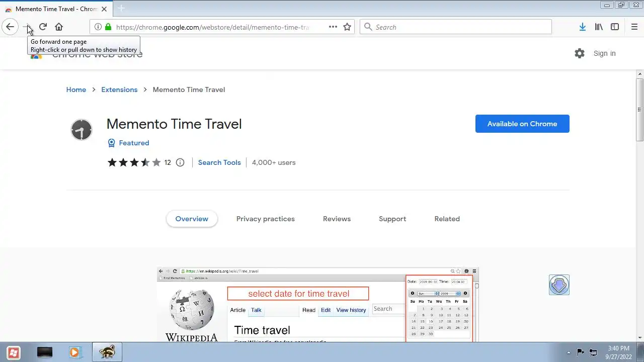Image resolution: width=644 pixels, height=362 pixels.
Task: Go back one page in browser
Action: 10,27
